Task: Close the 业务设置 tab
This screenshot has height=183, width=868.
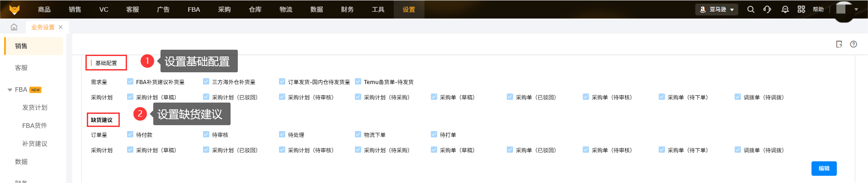Action: pyautogui.click(x=61, y=27)
